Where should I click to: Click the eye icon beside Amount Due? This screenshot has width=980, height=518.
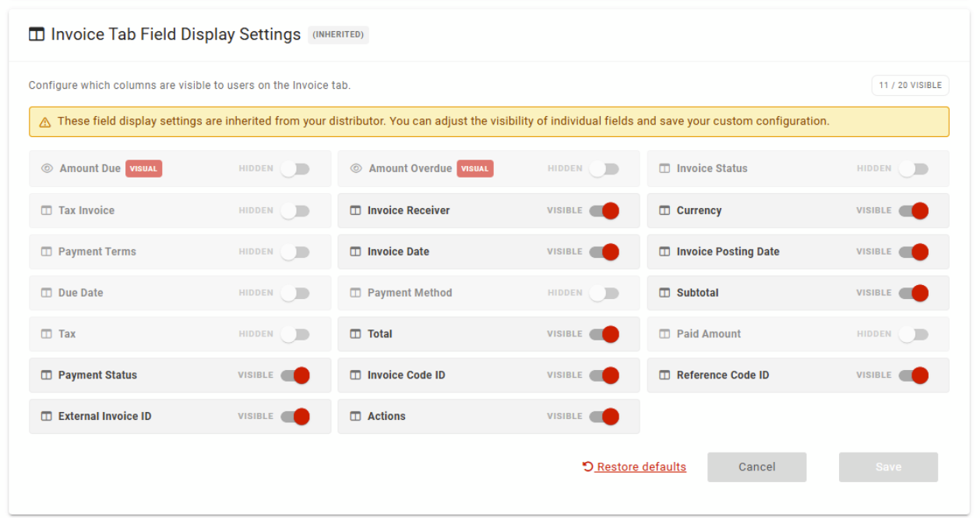click(x=47, y=168)
